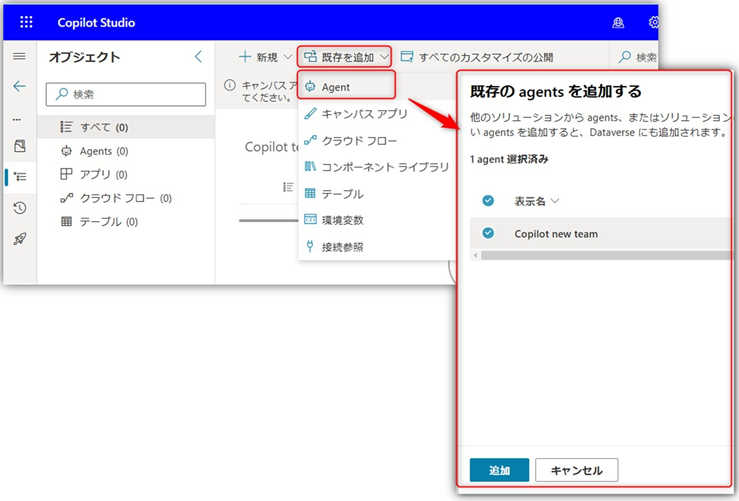The width and height of the screenshot is (739, 501).
Task: Open the rocket pipelines icon in sidebar
Action: (20, 239)
